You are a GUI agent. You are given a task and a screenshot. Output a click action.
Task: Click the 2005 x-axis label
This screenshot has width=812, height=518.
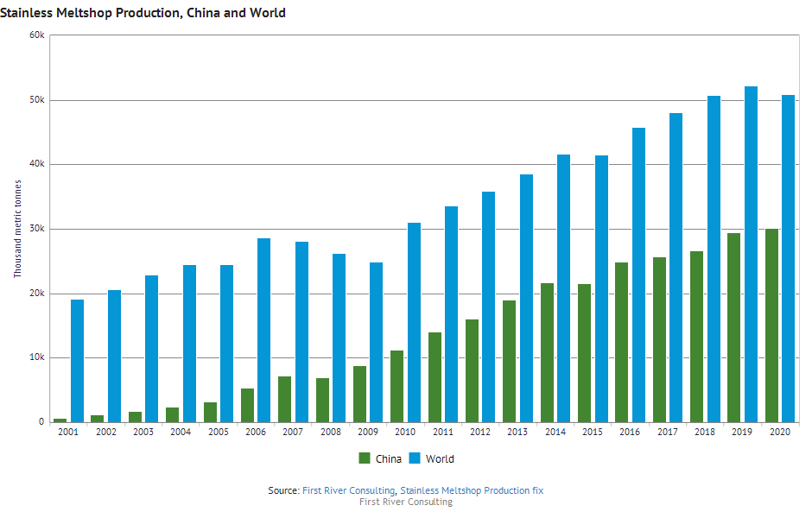pyautogui.click(x=219, y=431)
